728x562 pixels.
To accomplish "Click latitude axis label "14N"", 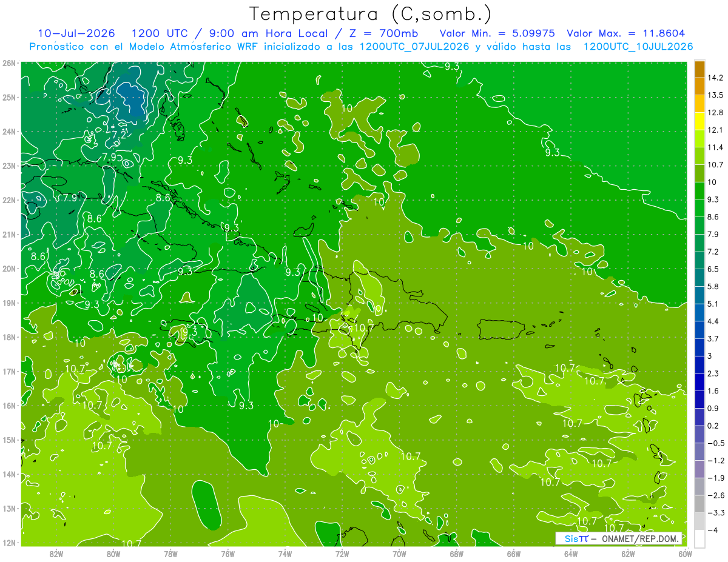I will [9, 474].
